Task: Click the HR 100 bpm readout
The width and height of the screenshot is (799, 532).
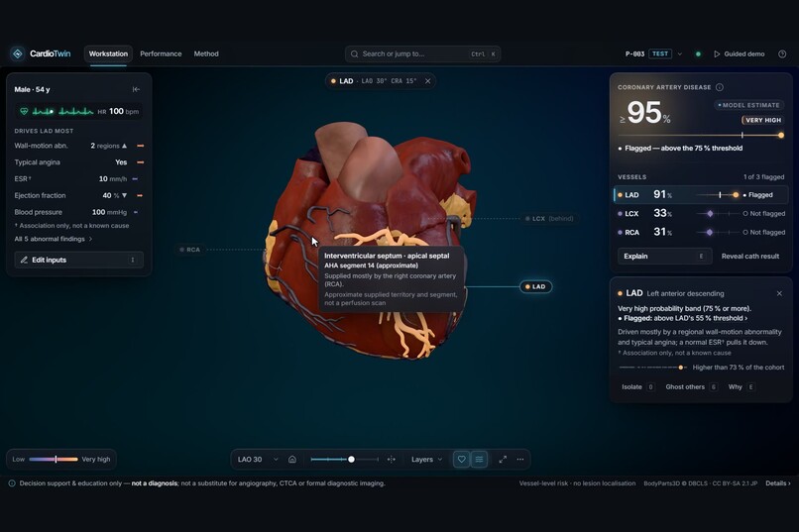Action: [x=118, y=111]
